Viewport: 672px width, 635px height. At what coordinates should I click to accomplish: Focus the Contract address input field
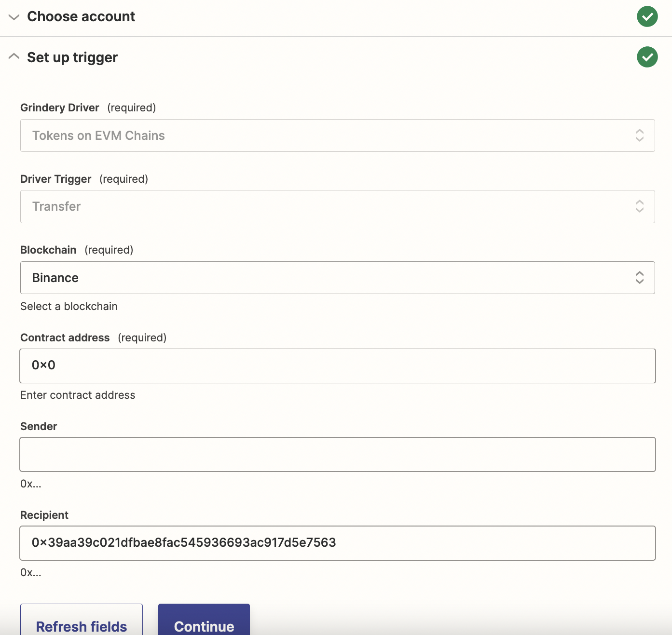tap(338, 366)
